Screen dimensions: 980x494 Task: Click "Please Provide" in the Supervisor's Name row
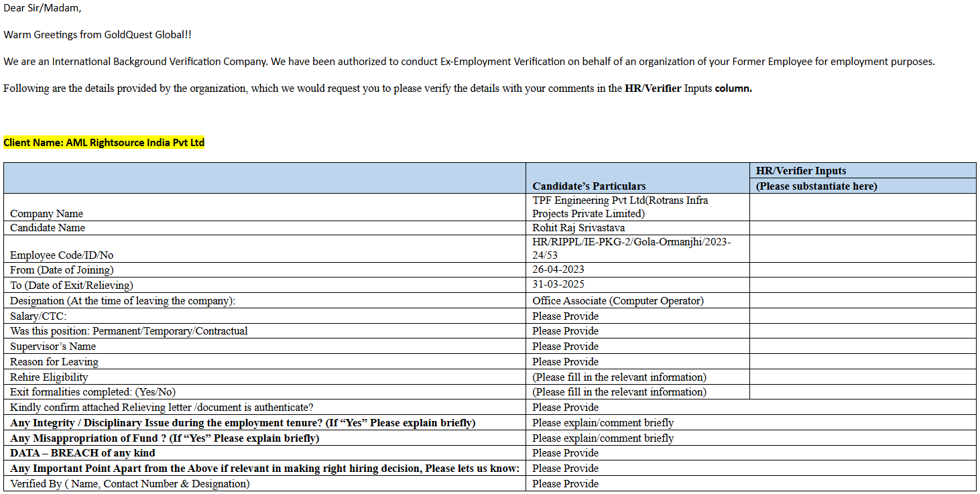[x=566, y=347]
